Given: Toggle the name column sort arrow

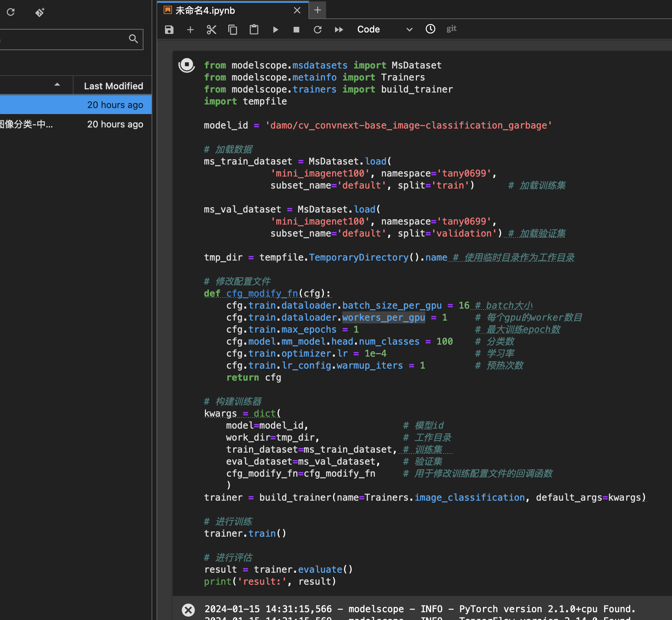Looking at the screenshot, I should (57, 85).
